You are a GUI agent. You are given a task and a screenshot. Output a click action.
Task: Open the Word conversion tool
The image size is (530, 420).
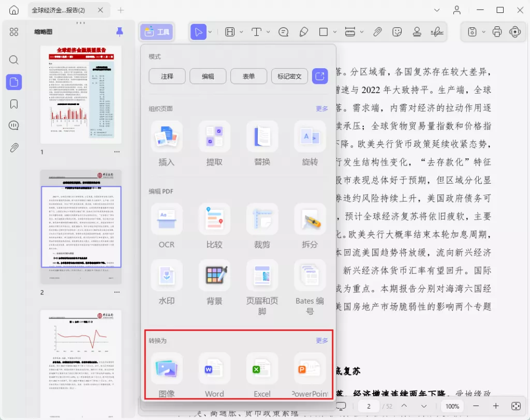pyautogui.click(x=214, y=368)
